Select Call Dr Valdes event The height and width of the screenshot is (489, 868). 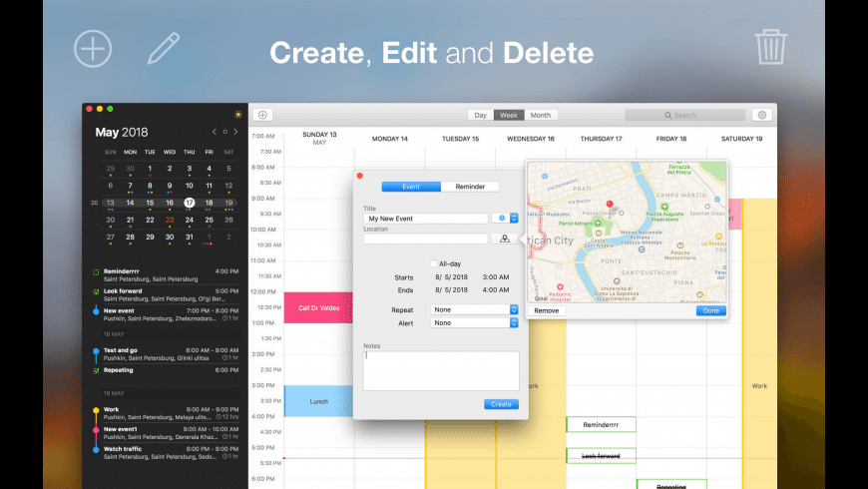tap(318, 308)
